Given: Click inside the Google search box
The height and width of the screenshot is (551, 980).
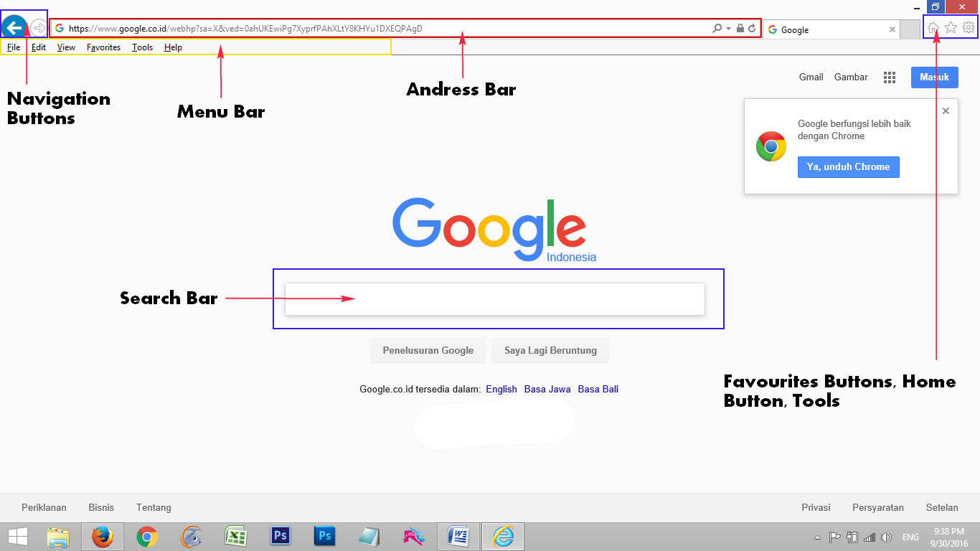Looking at the screenshot, I should 495,299.
